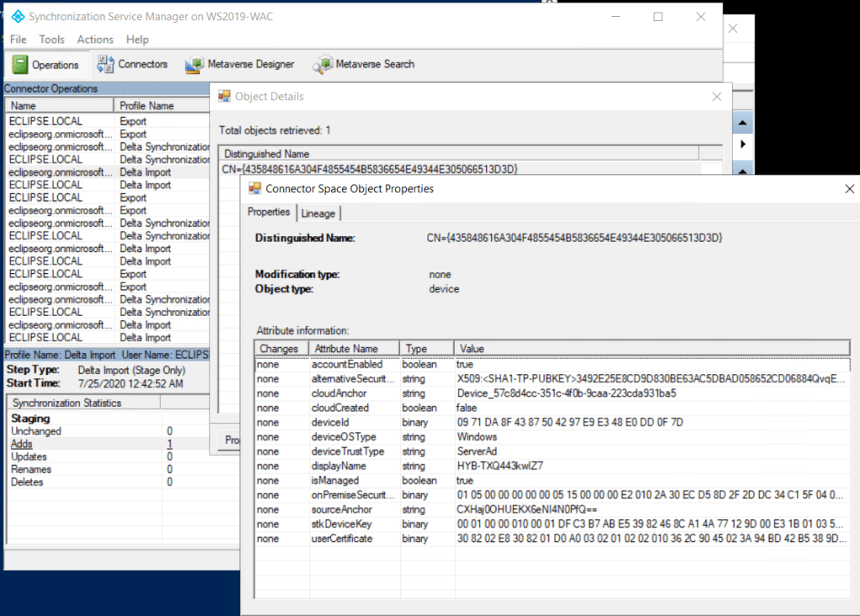
Task: Launch Metaverse Search from the toolbar
Action: [x=364, y=64]
